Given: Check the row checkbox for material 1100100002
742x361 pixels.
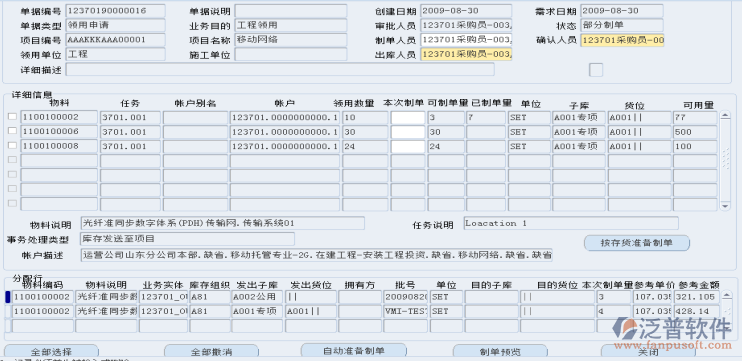Looking at the screenshot, I should pyautogui.click(x=12, y=116).
